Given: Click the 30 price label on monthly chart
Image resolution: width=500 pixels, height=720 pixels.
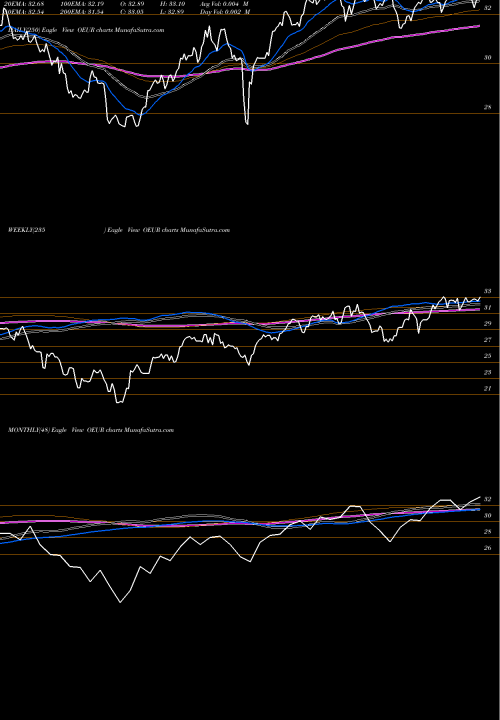Looking at the screenshot, I should click(x=487, y=515).
